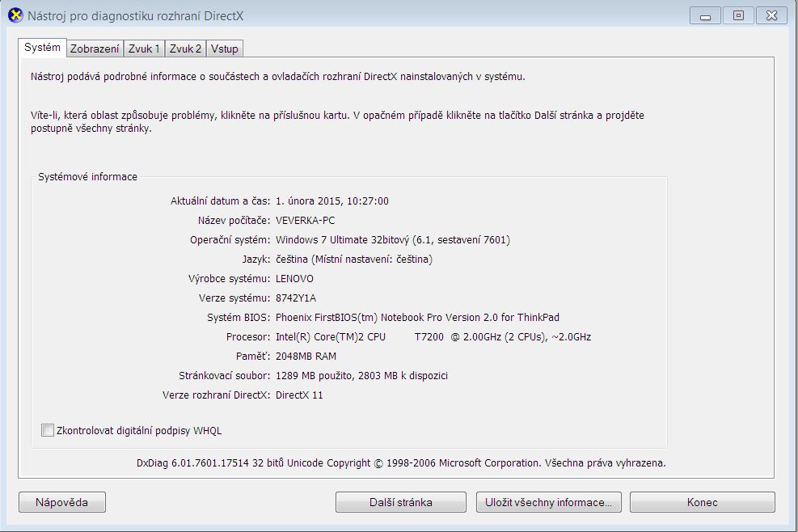Click the Windows 7 Ultimate 32bitový value
This screenshot has height=532, width=798.
pyautogui.click(x=392, y=240)
